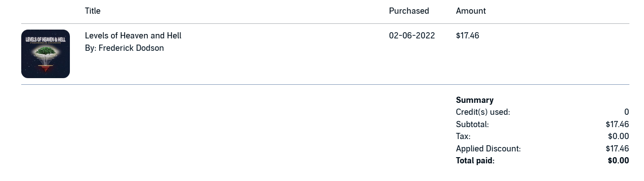644x181 pixels.
Task: Click the 'Credit(s) used:' label
Action: (x=483, y=112)
